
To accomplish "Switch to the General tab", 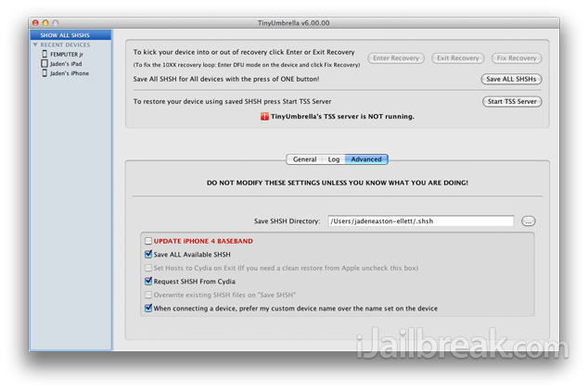I will [x=304, y=159].
